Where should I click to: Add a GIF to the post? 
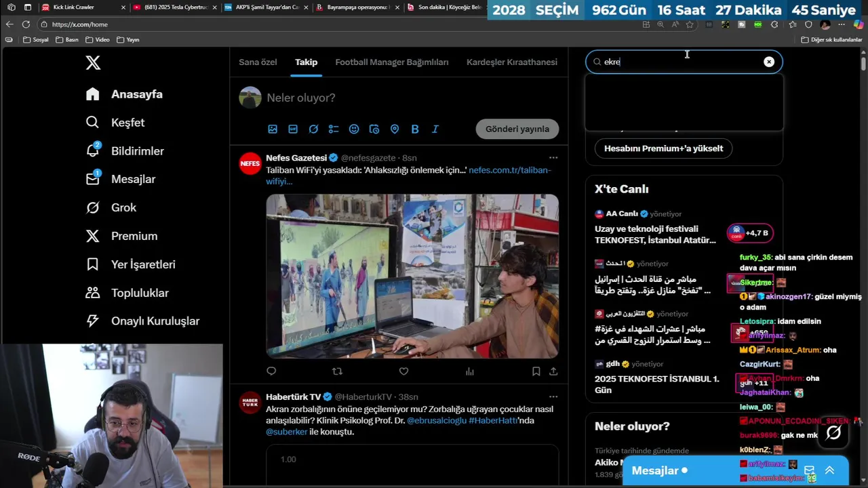pyautogui.click(x=293, y=129)
